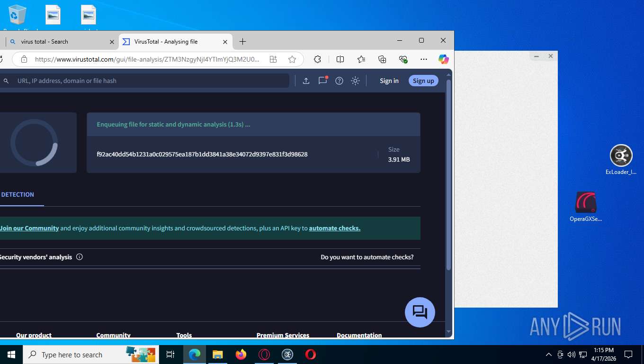The image size is (644, 364).
Task: Open the ExLoader_I... desktop shortcut
Action: 621,160
